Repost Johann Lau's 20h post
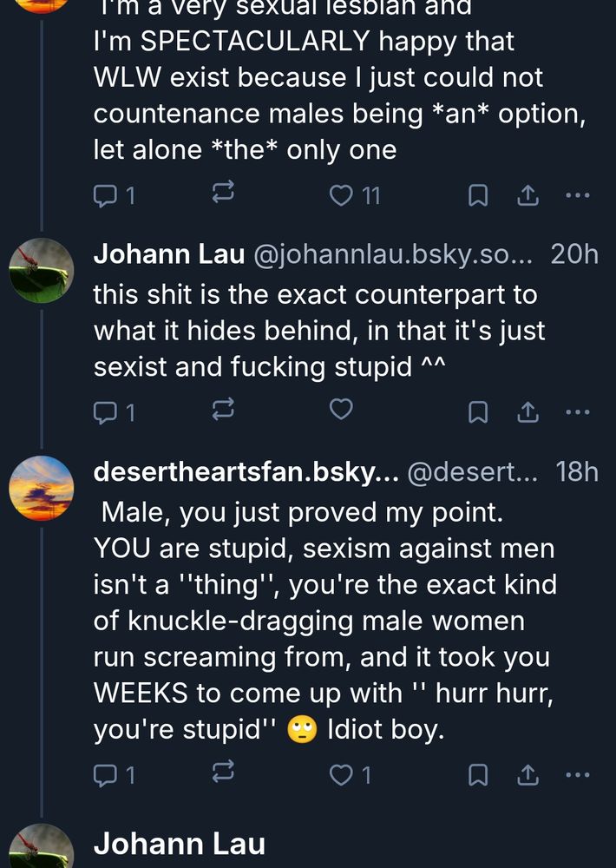This screenshot has width=616, height=868. [x=224, y=411]
